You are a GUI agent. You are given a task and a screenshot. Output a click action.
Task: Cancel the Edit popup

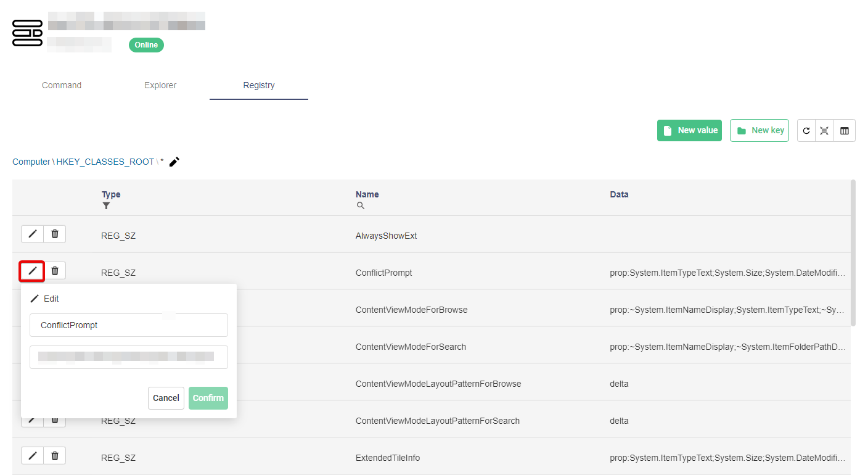166,398
